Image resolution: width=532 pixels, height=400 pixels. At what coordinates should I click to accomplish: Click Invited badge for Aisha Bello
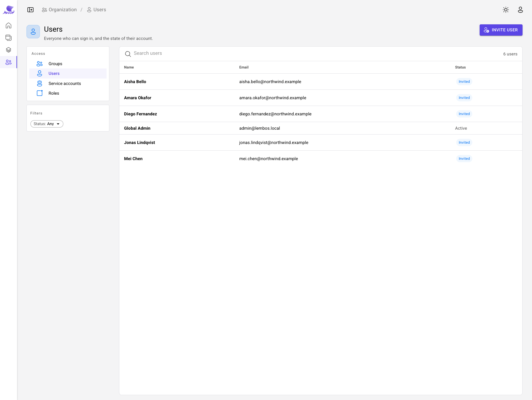point(464,82)
